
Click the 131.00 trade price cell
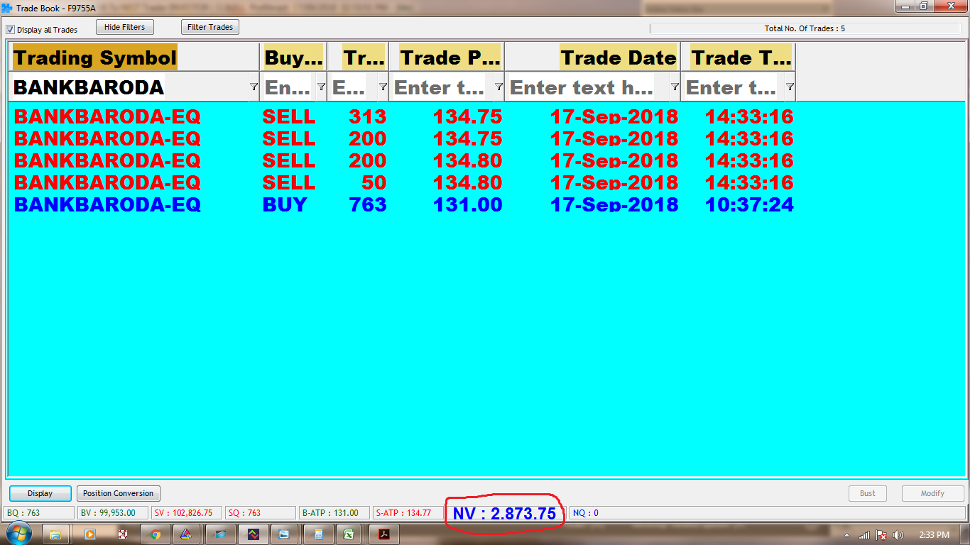[x=468, y=204]
